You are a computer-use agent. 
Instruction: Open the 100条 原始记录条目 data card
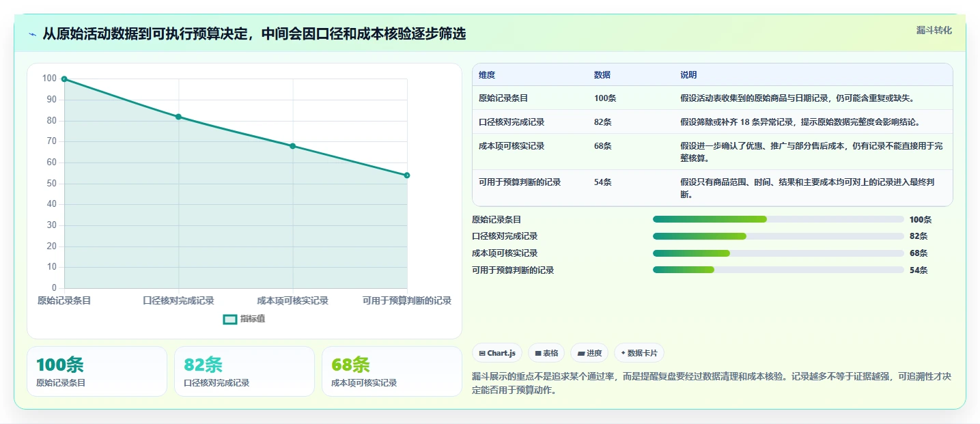pyautogui.click(x=97, y=371)
